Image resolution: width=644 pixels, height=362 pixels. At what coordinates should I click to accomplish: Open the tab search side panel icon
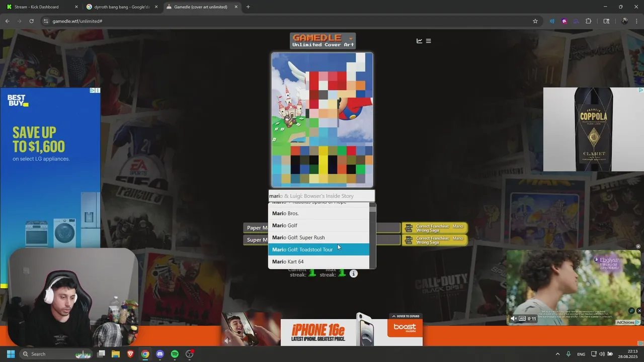(x=606, y=21)
